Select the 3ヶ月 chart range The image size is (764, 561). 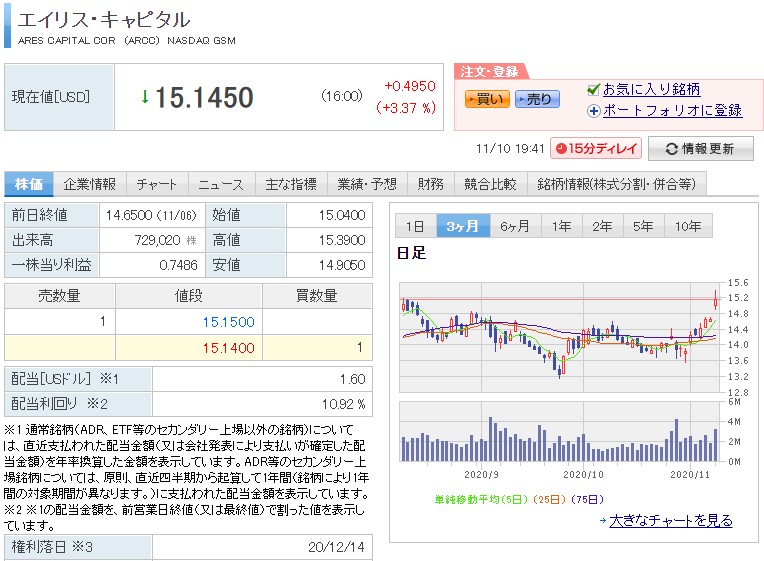coord(462,226)
